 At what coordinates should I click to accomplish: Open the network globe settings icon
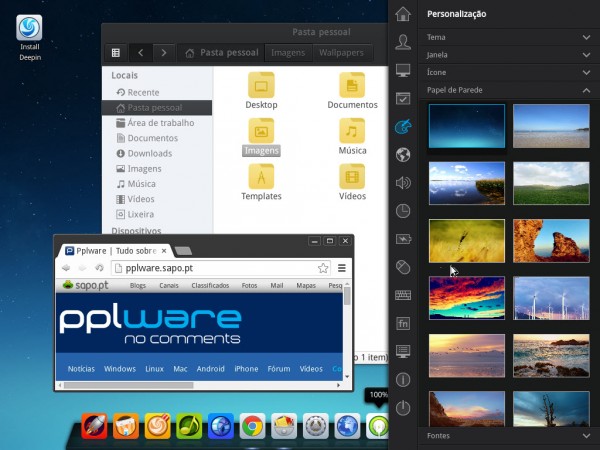[403, 155]
